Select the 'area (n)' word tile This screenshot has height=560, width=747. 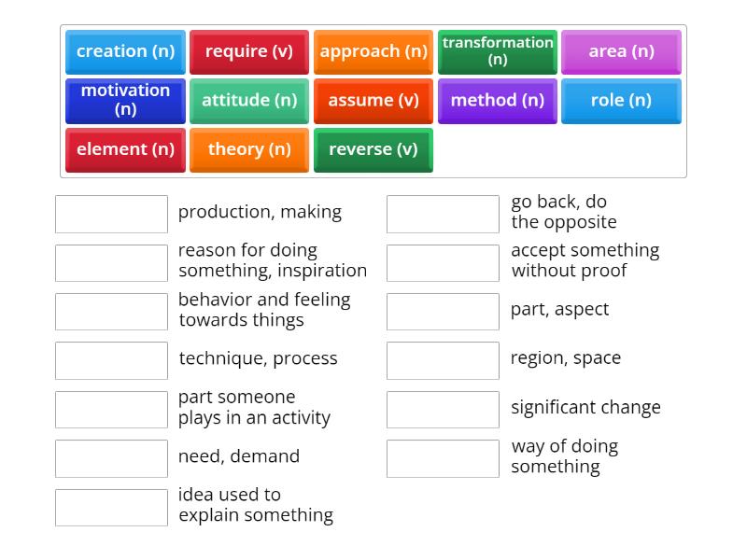click(x=622, y=51)
